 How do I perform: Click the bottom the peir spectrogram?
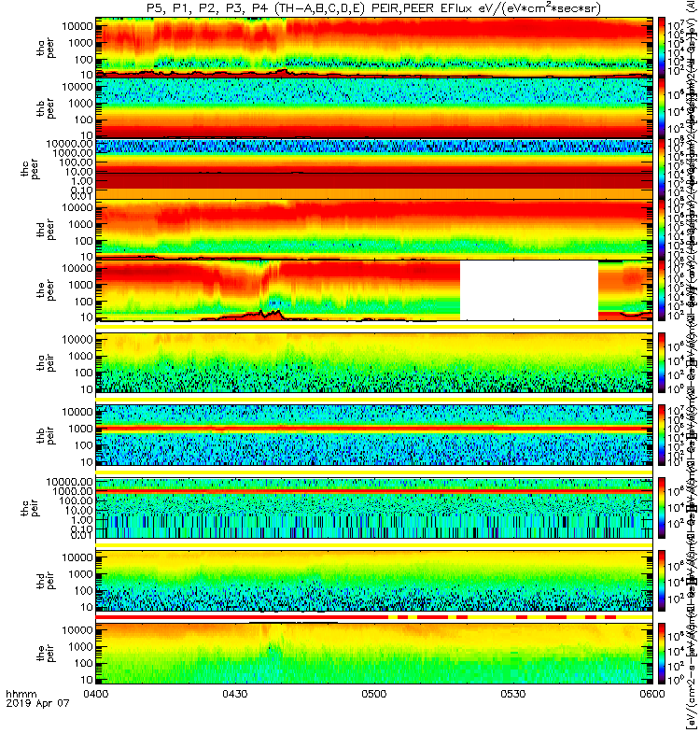coord(374,653)
